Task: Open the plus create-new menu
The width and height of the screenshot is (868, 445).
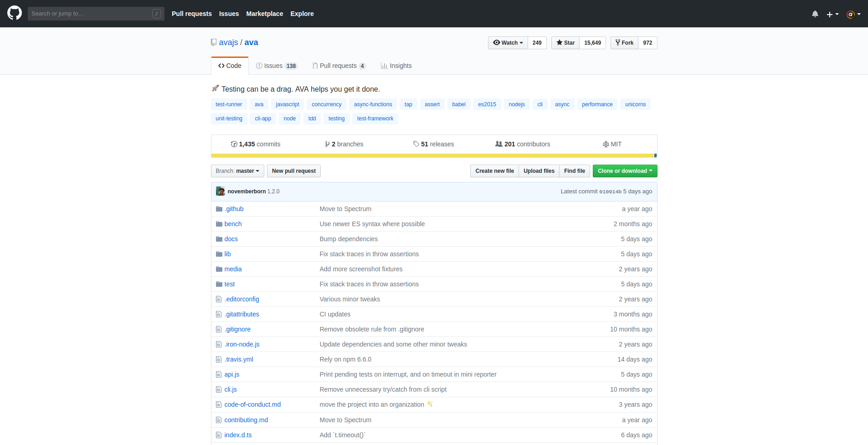Action: pos(832,14)
